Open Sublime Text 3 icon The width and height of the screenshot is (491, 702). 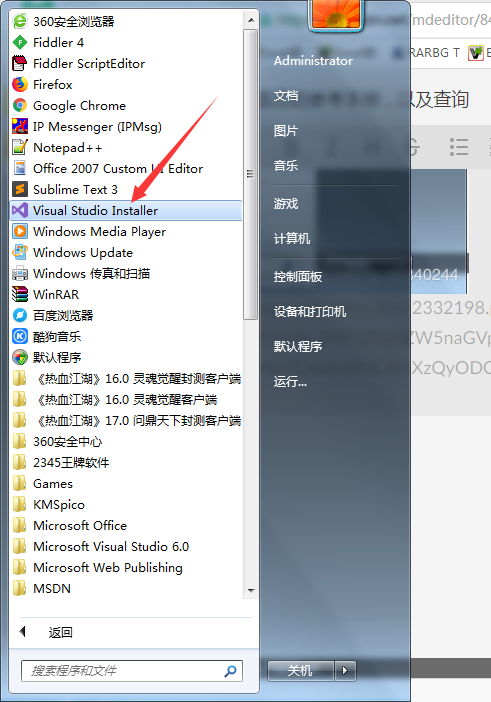point(20,189)
